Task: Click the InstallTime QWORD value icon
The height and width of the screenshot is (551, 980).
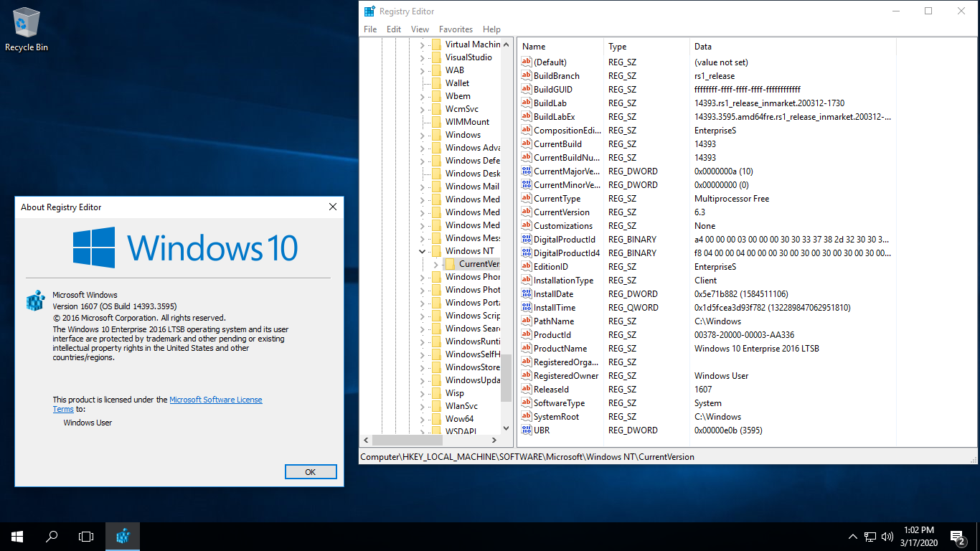Action: coord(526,307)
